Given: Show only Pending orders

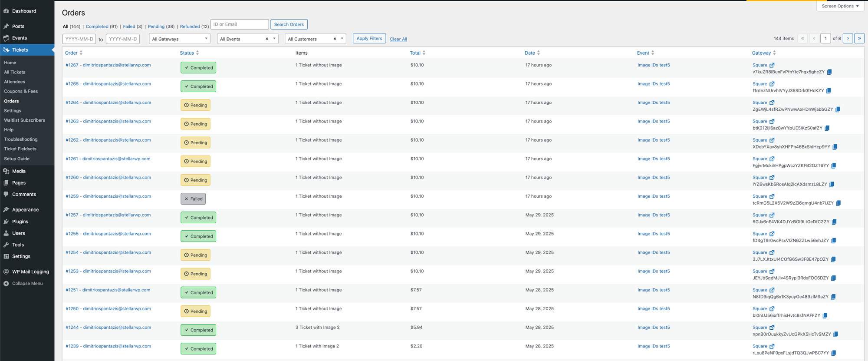Looking at the screenshot, I should click(156, 26).
